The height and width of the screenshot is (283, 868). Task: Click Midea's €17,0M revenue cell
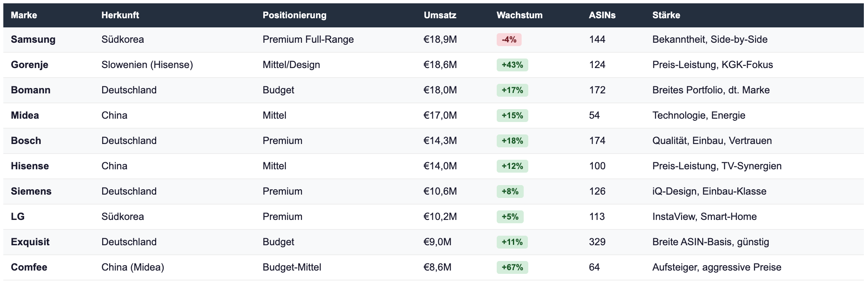pos(440,115)
